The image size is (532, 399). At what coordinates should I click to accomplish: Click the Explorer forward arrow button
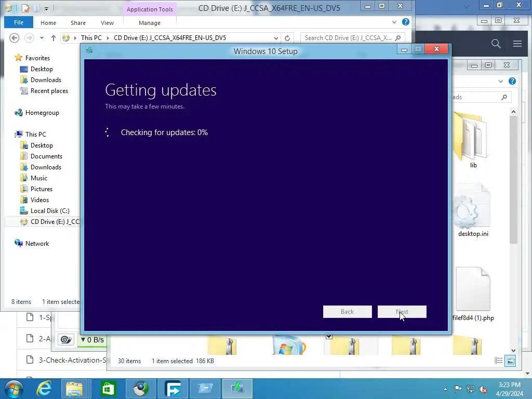click(x=29, y=37)
